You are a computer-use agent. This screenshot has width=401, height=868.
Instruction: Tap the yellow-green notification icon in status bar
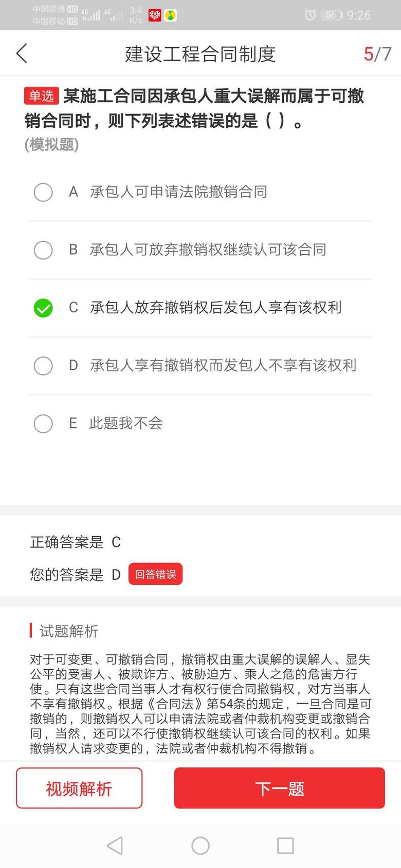[x=170, y=15]
